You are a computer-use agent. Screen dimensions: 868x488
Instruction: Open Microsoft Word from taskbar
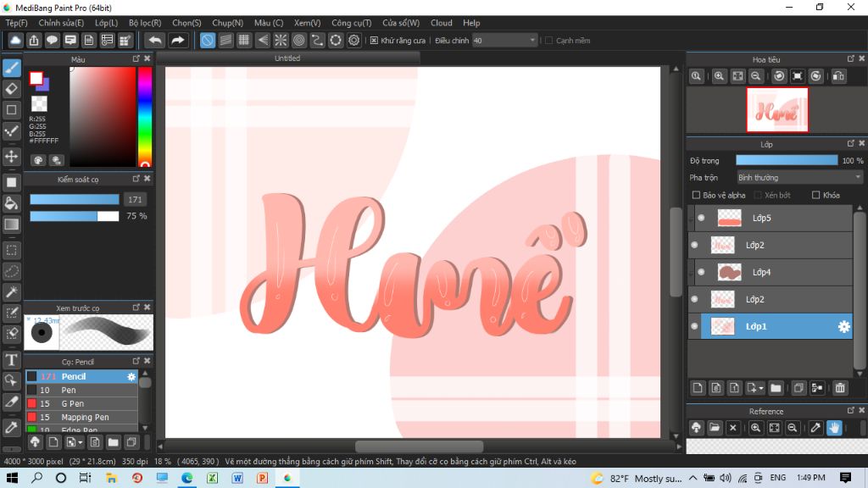tap(237, 478)
